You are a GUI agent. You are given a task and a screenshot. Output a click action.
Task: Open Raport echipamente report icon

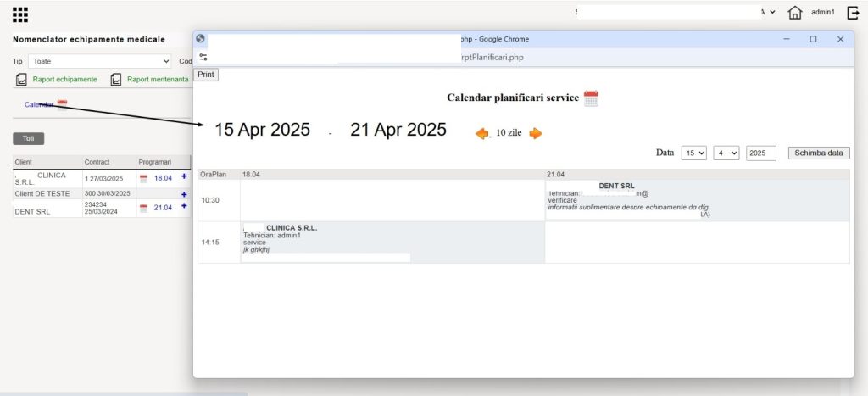[21, 80]
